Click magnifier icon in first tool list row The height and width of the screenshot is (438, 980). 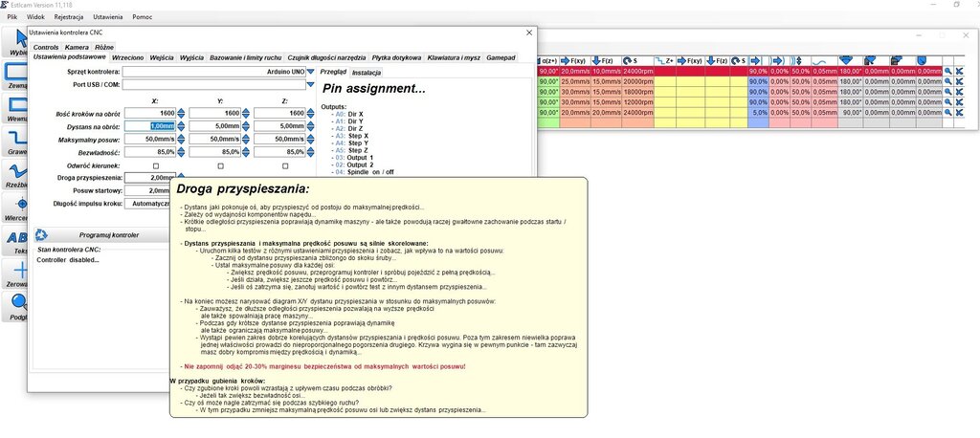(947, 71)
